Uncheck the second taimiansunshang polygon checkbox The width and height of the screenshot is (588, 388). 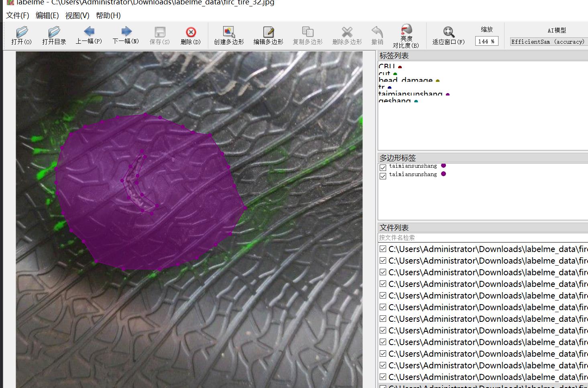(x=383, y=176)
